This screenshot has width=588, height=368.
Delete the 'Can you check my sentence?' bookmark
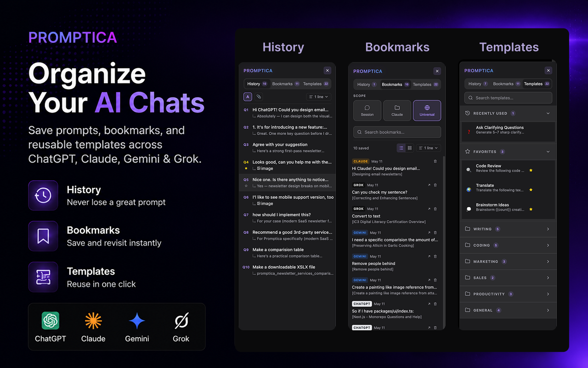pos(435,185)
